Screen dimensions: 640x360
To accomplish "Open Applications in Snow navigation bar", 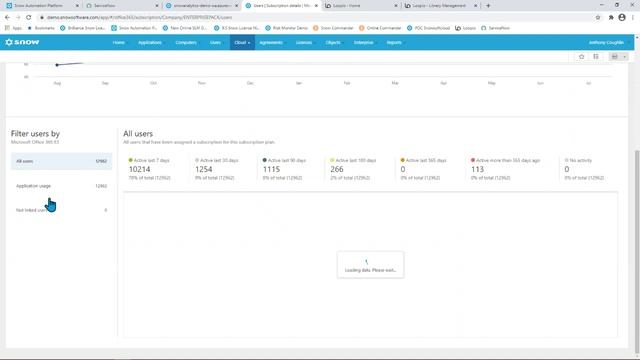I will (150, 42).
